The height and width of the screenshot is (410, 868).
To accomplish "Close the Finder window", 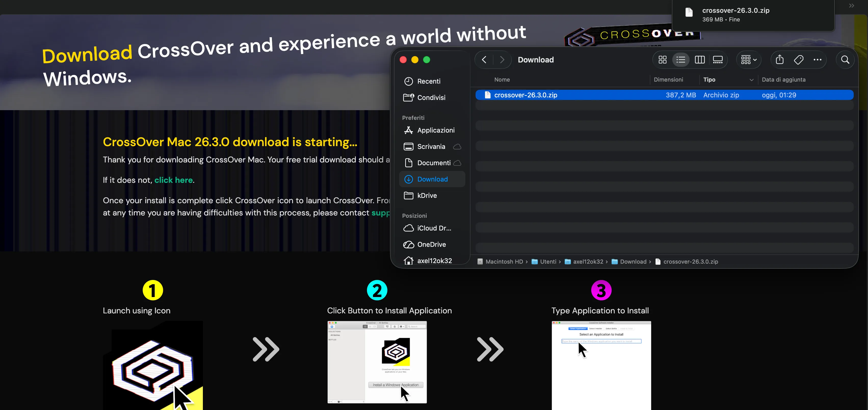I will click(403, 60).
